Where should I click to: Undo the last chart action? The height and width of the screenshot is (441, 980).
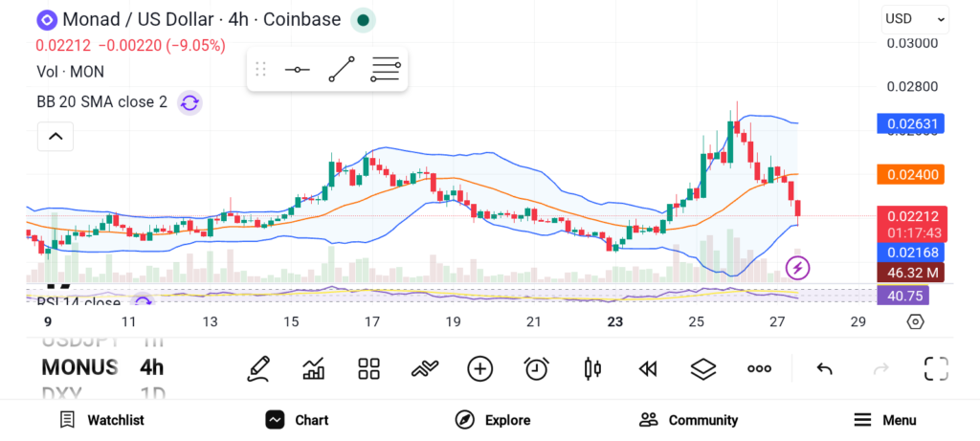pos(824,368)
